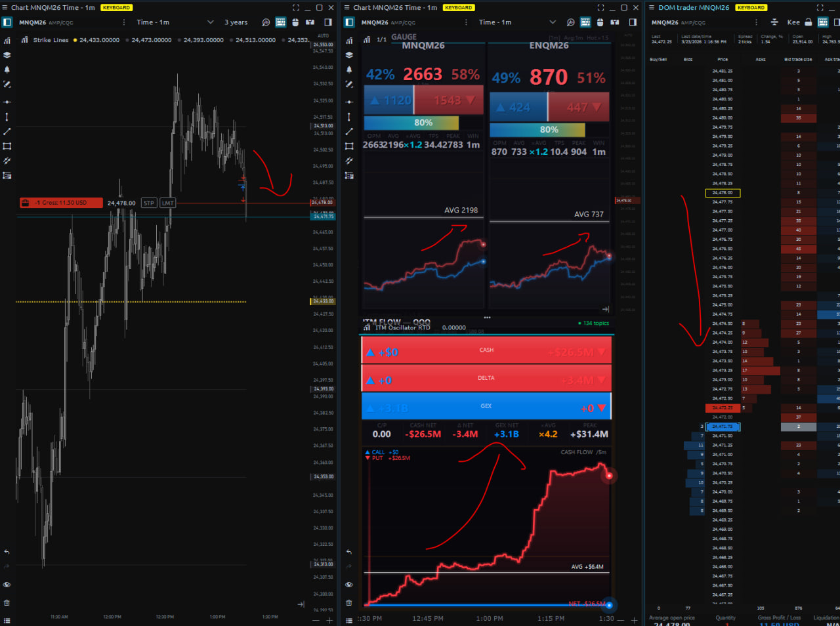Click the highlighted 24,478.00 price cell in DOM
Image resolution: width=840 pixels, height=626 pixels.
[723, 193]
